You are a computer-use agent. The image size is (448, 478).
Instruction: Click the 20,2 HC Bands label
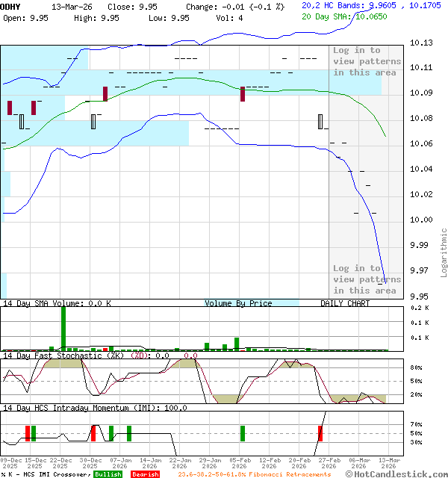(x=333, y=5)
